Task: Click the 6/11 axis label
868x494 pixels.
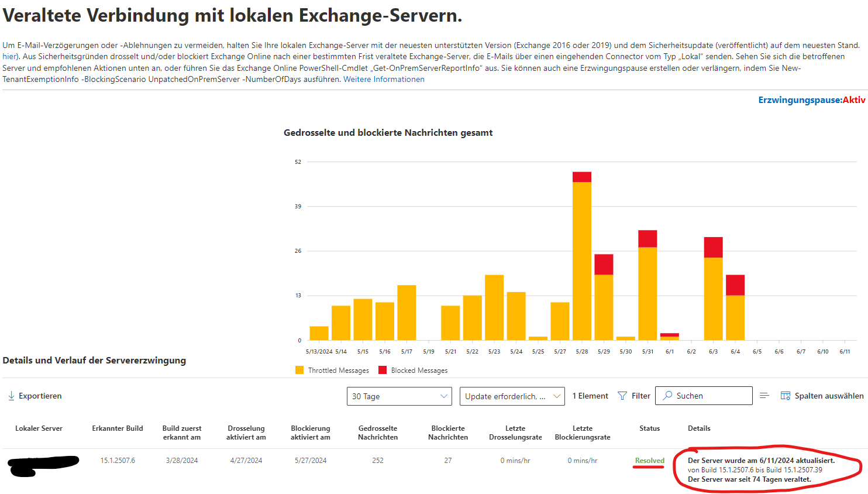Action: pos(845,352)
